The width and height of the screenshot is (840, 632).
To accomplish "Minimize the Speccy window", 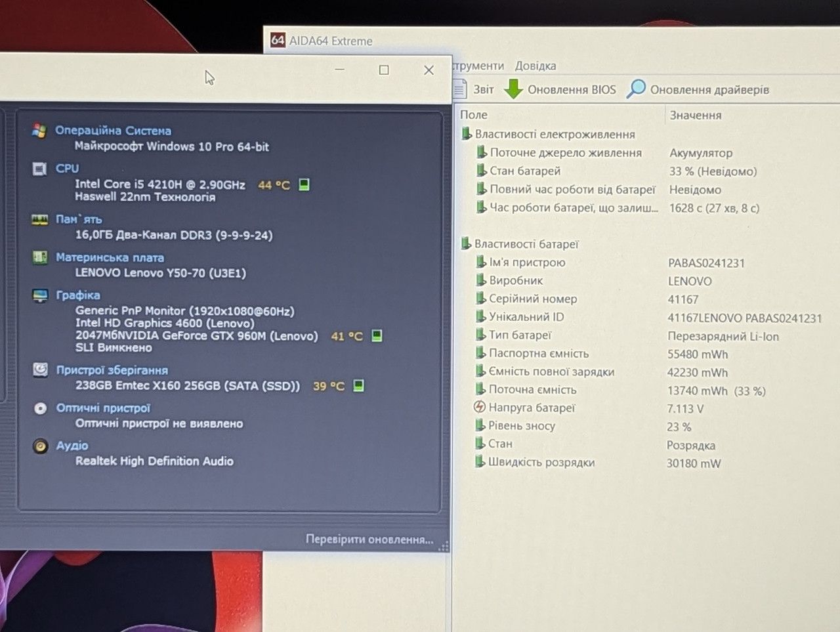I will coord(339,70).
